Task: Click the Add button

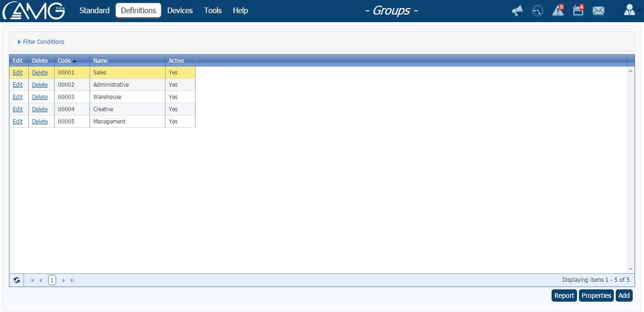Action: (624, 295)
